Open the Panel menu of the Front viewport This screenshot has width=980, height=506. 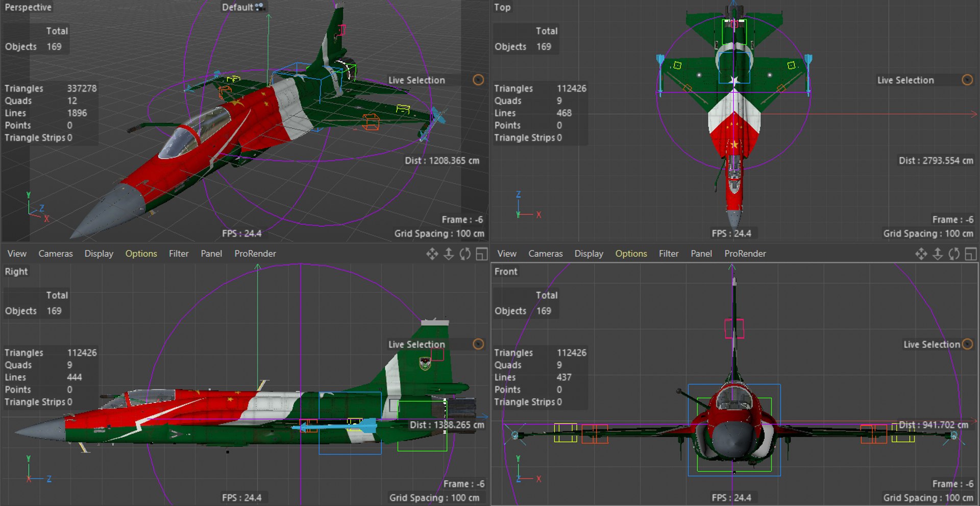(701, 254)
